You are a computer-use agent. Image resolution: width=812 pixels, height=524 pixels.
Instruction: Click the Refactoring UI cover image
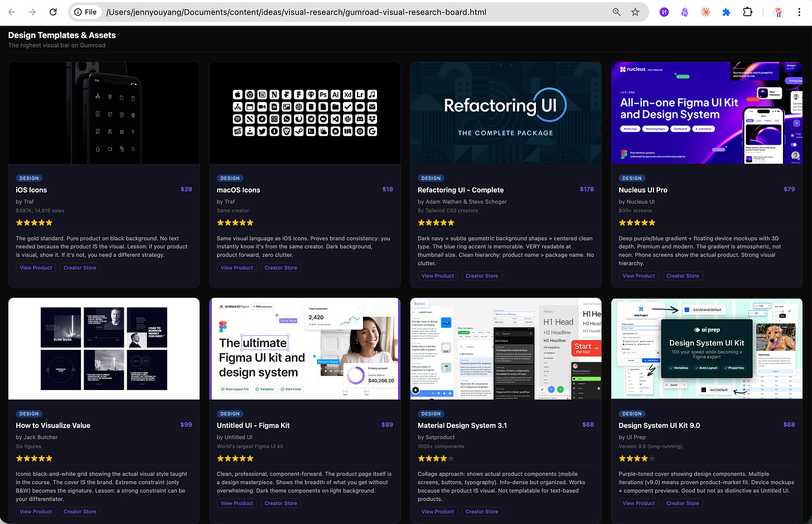click(x=506, y=113)
